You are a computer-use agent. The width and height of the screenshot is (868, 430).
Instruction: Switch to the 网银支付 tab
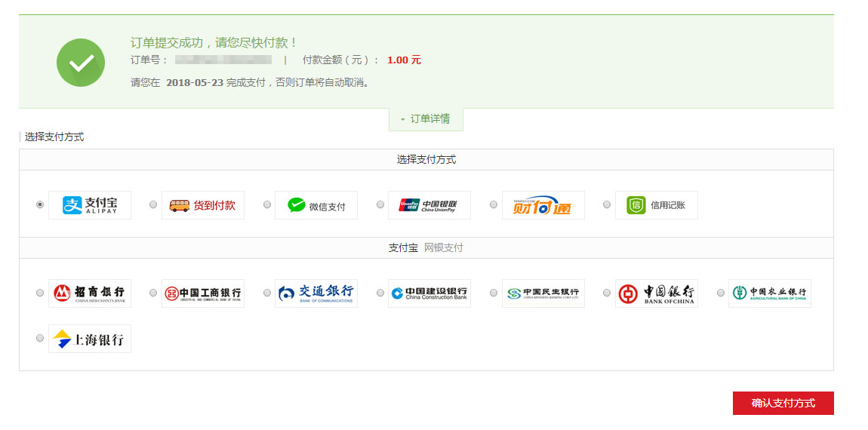pos(443,248)
